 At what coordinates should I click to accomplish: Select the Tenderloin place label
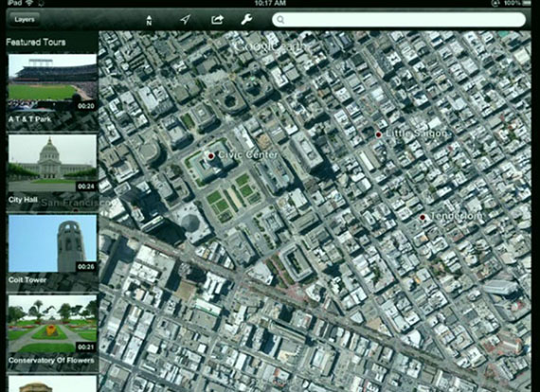pyautogui.click(x=457, y=216)
